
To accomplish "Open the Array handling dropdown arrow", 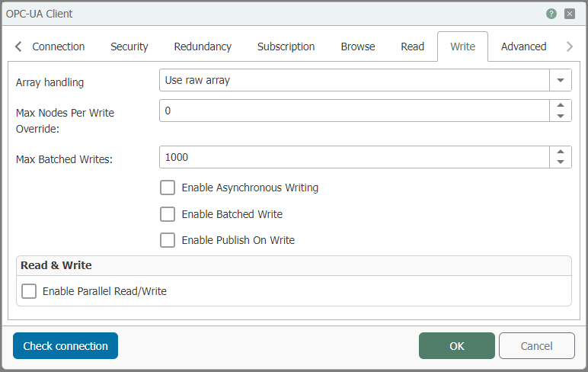I will [561, 80].
